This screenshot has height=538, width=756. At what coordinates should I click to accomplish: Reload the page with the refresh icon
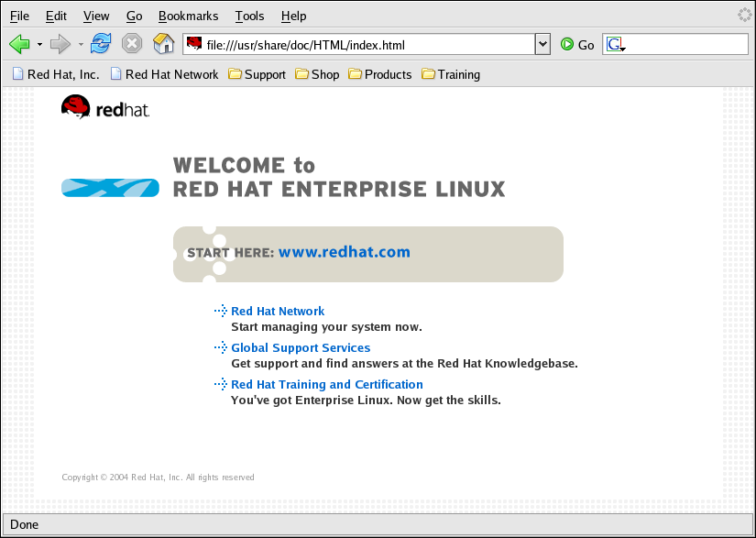point(101,44)
